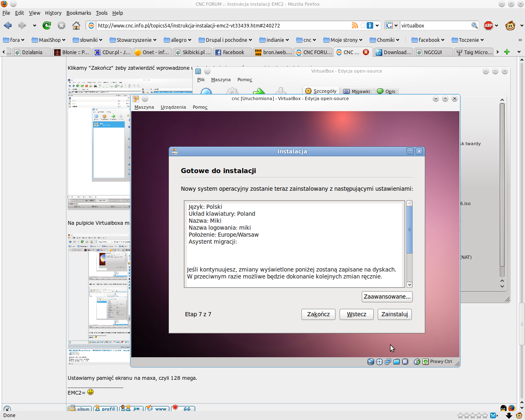Open Maszyna menu in cnc VM window
525x420 pixels.
tap(144, 107)
